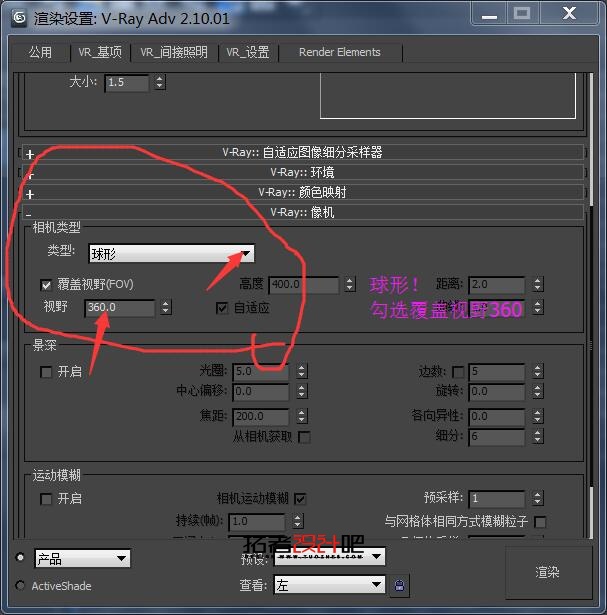607x615 pixels.
Task: Open the camera 类型 dropdown showing 球形
Action: coord(171,254)
